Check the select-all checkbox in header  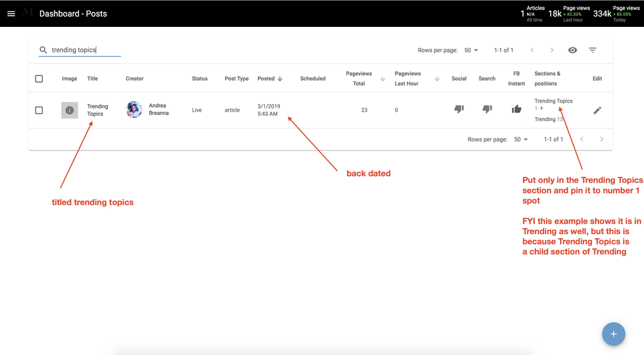(x=39, y=79)
